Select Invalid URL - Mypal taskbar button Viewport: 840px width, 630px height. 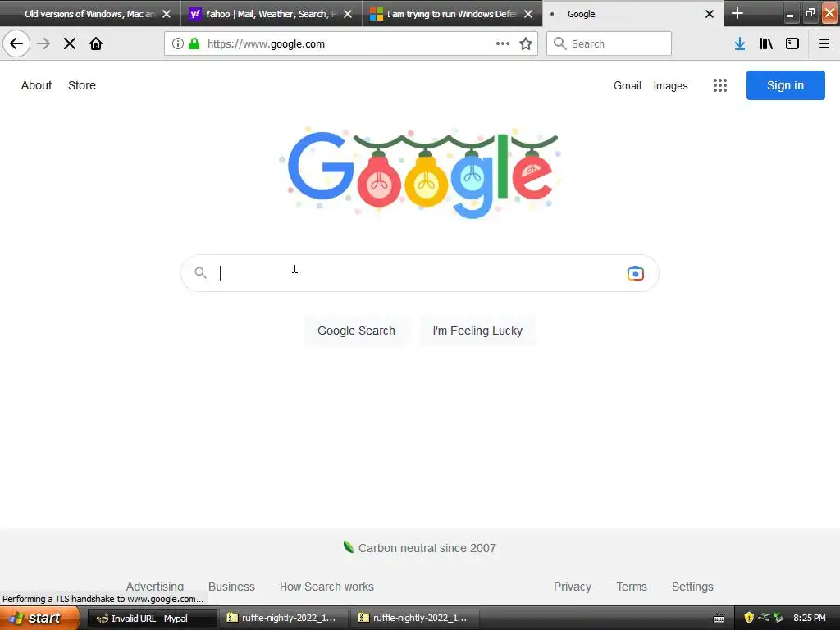[x=152, y=619]
